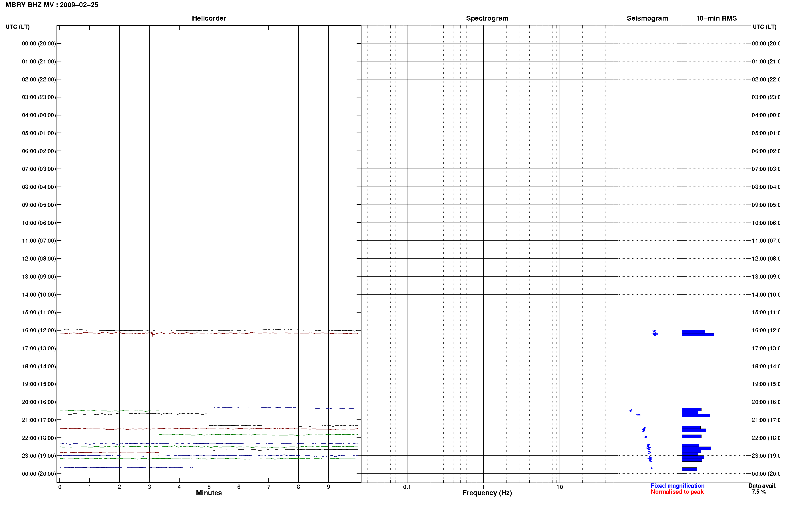Click the left '22:00 (18:00)' time label
The height and width of the screenshot is (508, 812).
[39, 438]
